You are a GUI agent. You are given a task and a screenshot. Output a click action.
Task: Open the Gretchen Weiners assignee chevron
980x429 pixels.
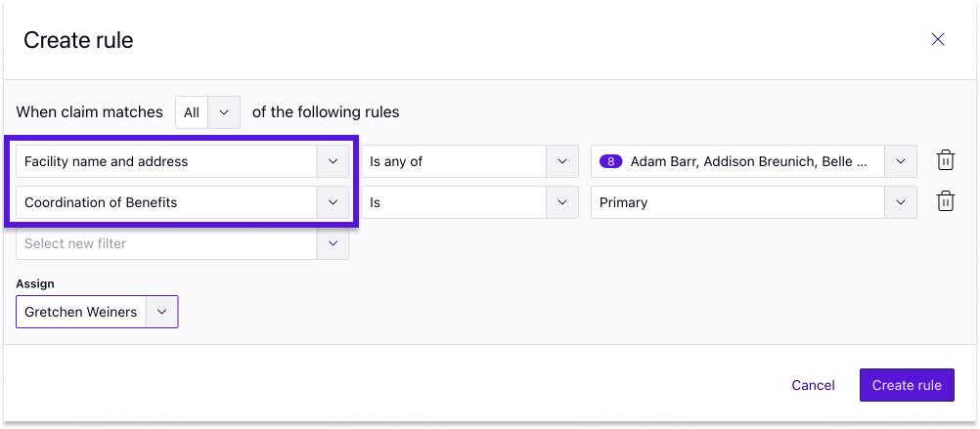coord(162,312)
